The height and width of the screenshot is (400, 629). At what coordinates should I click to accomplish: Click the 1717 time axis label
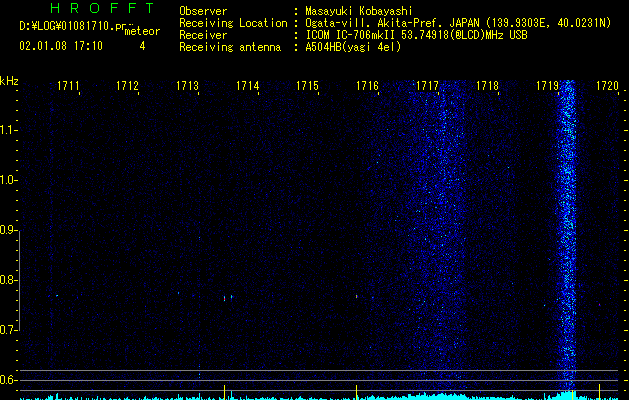pos(427,86)
